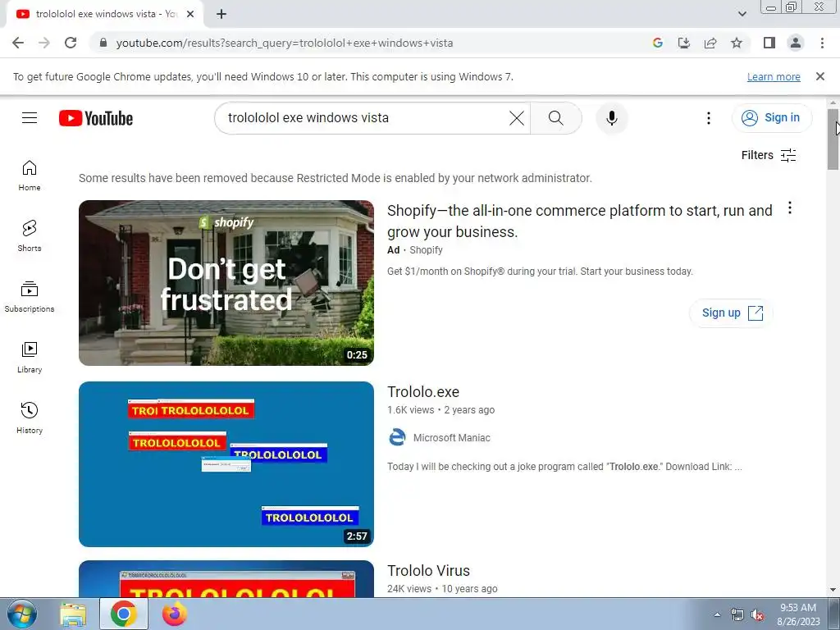Open Chrome's three-dot customize menu
This screenshot has height=630, width=840.
tap(822, 43)
